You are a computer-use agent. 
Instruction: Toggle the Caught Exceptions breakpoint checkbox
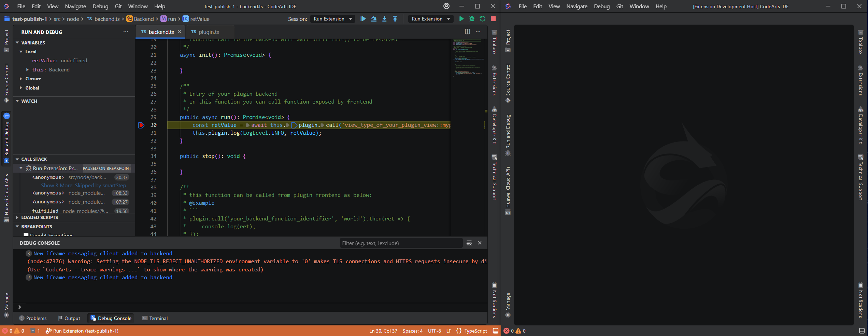point(26,235)
